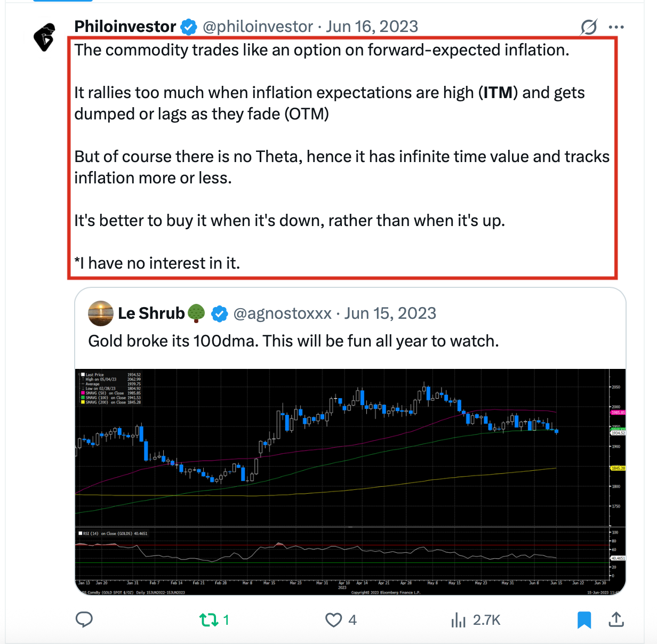Open Philoinvestor display name link
Viewport: 657px width, 644px height.
(125, 27)
